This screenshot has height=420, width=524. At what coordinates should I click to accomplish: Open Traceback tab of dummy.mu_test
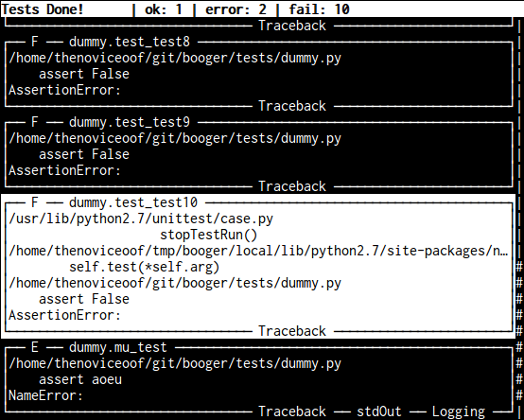[x=292, y=411]
